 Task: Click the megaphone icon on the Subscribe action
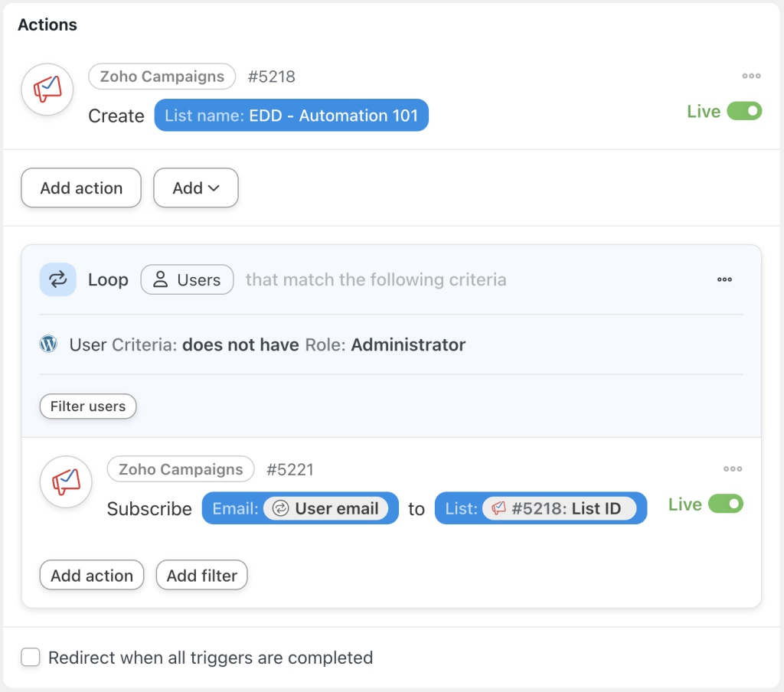point(65,482)
